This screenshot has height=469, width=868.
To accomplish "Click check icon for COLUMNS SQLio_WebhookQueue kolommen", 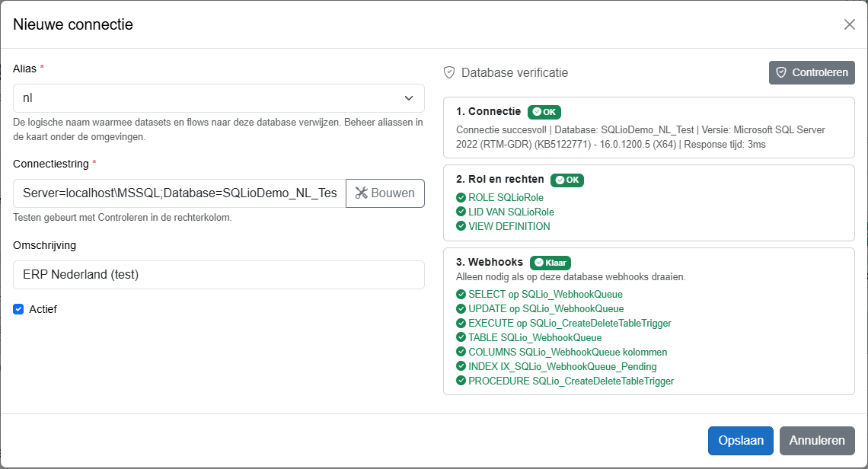I will 461,352.
